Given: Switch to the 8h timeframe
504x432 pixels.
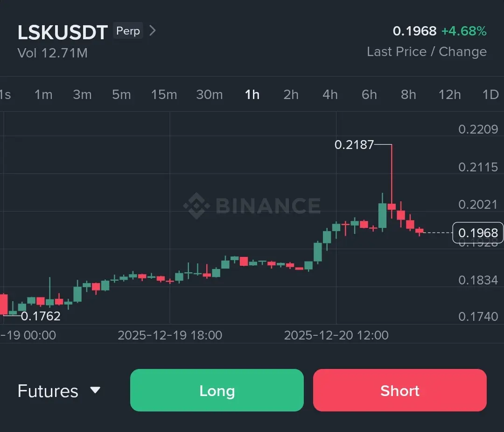Looking at the screenshot, I should point(408,95).
